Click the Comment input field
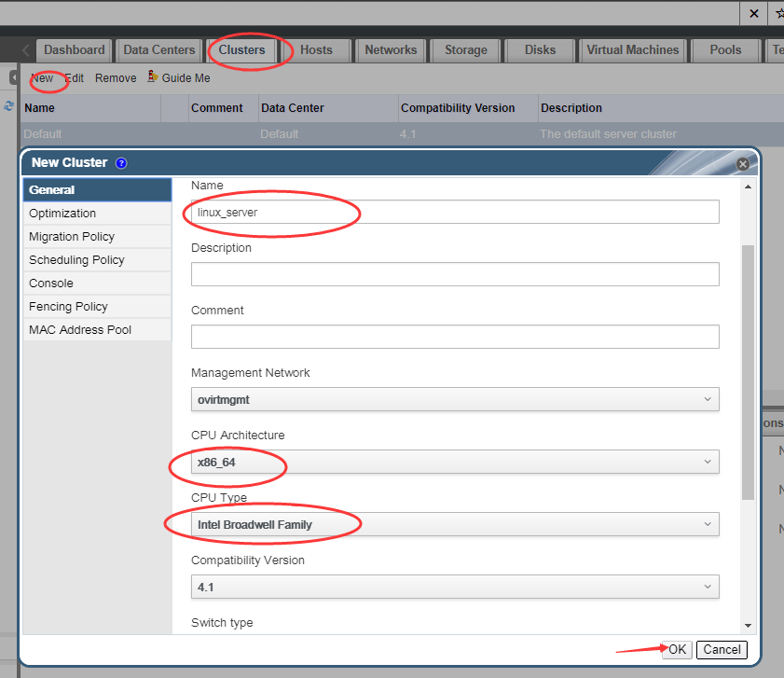Viewport: 784px width, 678px height. (x=455, y=337)
